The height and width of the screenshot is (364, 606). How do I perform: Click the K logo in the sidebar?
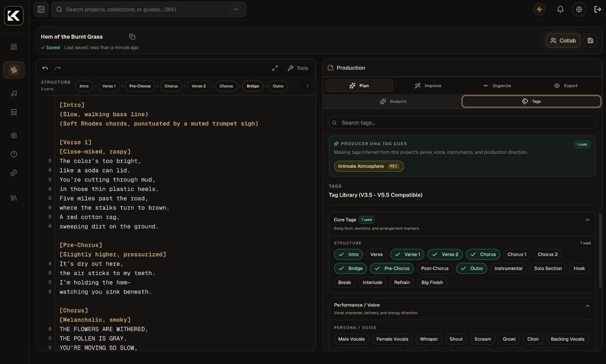(14, 16)
